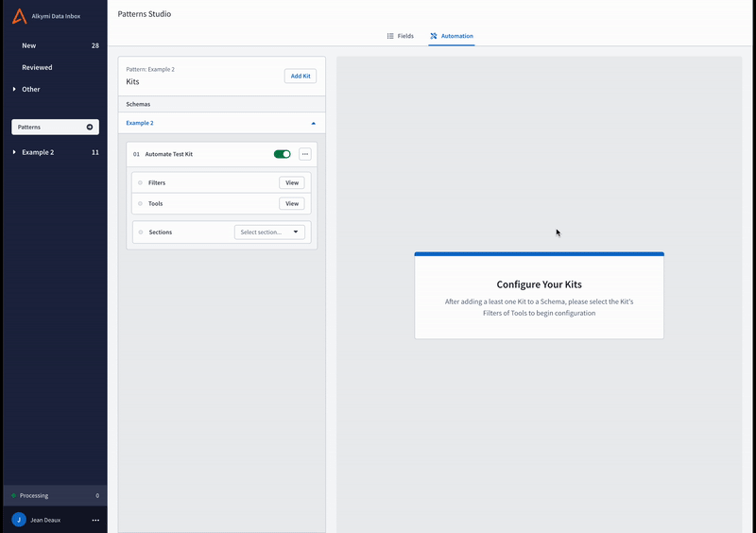Screen dimensions: 756x533
Task: Click the Processing status row
Action: [55, 495]
